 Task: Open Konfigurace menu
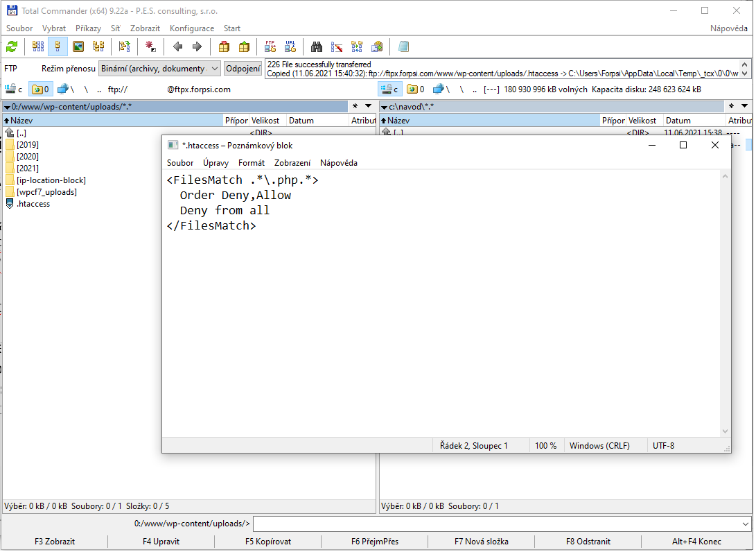coord(192,28)
